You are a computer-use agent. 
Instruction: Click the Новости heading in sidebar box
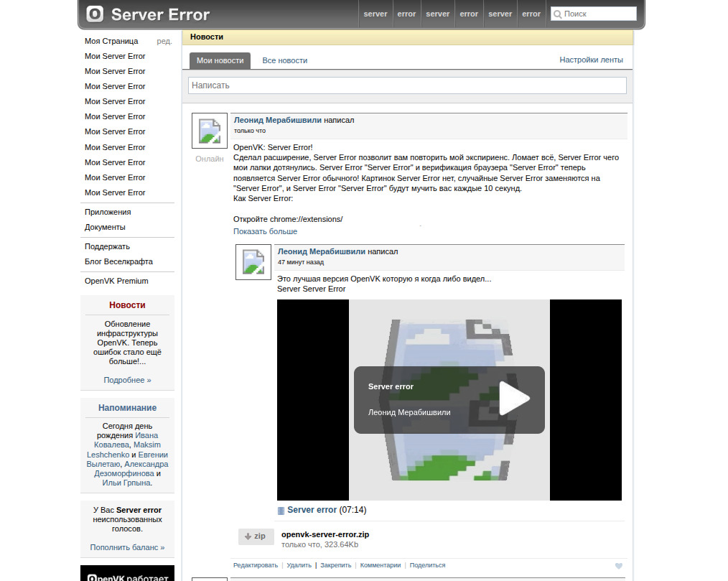click(127, 305)
